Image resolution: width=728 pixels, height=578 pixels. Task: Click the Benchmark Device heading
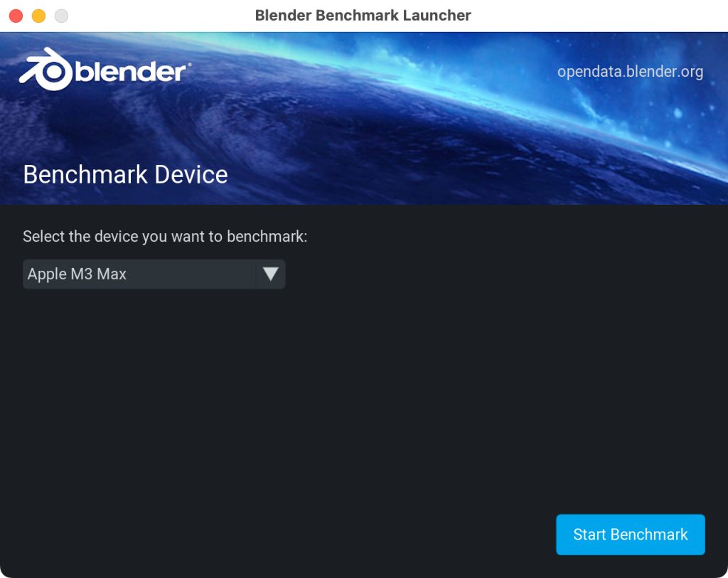point(125,175)
